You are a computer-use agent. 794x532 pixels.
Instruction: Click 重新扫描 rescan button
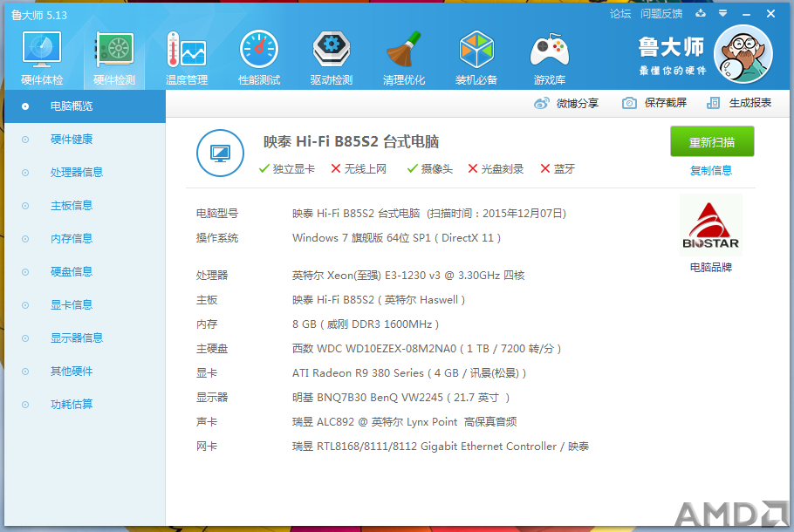click(712, 142)
